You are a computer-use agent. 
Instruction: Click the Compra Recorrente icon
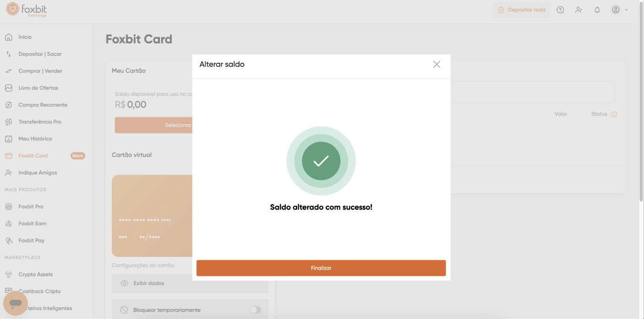coord(8,105)
